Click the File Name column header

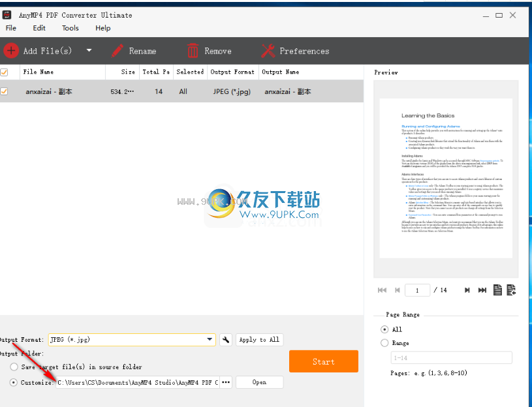[x=63, y=72]
